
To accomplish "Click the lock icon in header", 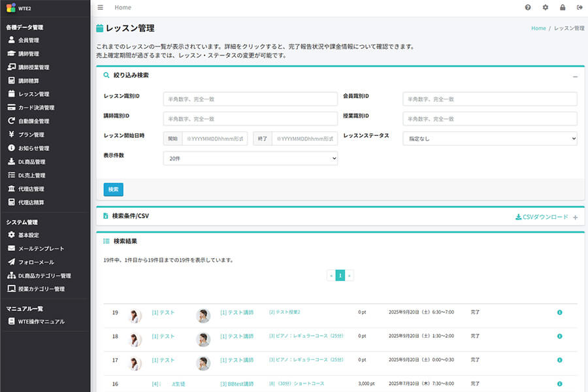I will pyautogui.click(x=563, y=8).
